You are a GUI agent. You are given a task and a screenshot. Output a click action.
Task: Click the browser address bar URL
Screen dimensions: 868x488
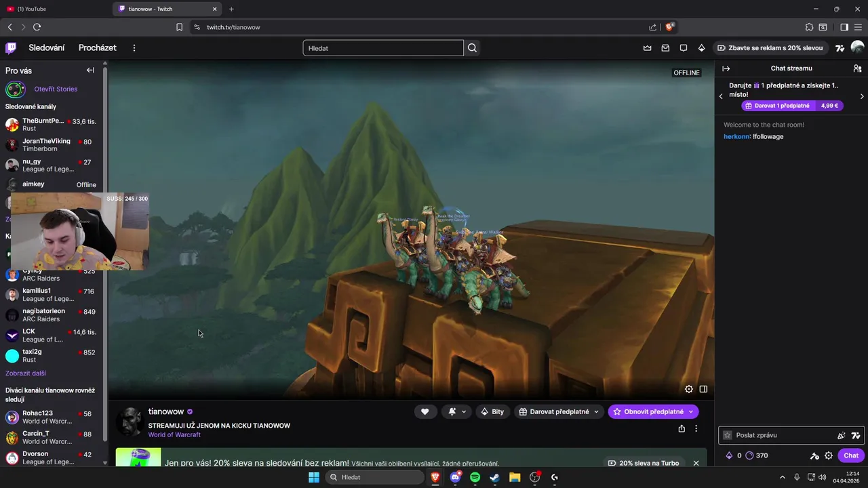point(233,27)
